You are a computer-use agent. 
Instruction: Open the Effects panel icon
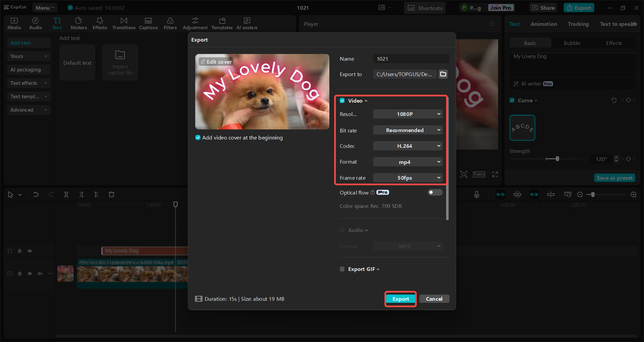point(100,23)
